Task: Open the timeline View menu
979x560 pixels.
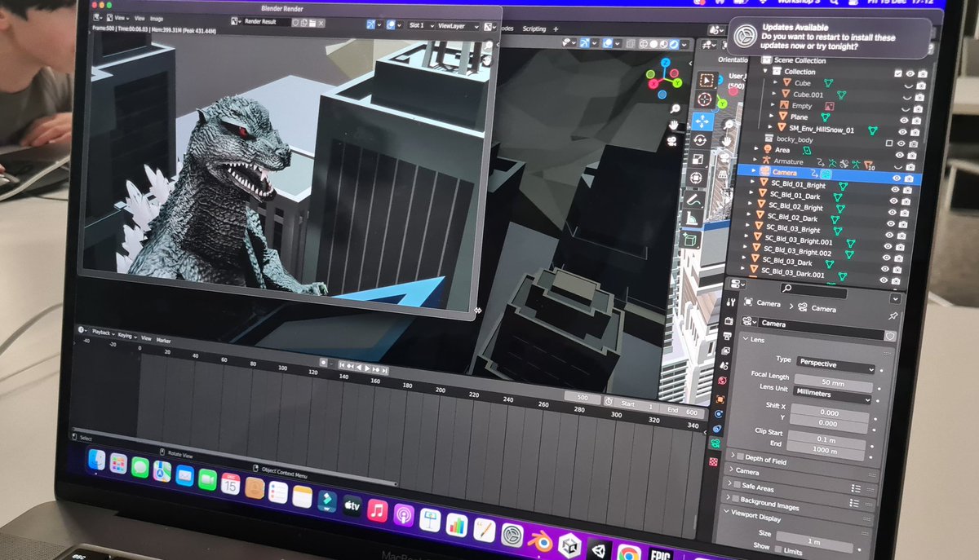Action: pyautogui.click(x=147, y=337)
